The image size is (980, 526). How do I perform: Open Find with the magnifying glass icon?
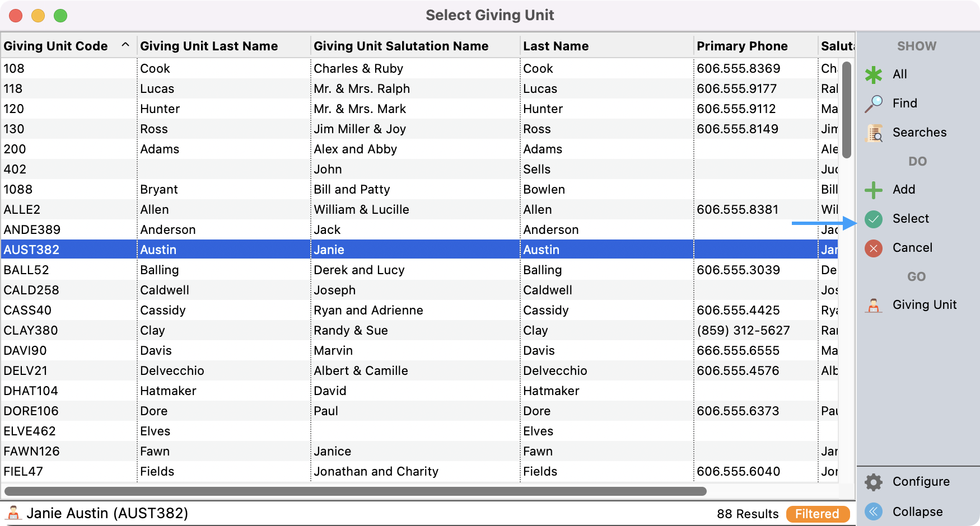(873, 104)
